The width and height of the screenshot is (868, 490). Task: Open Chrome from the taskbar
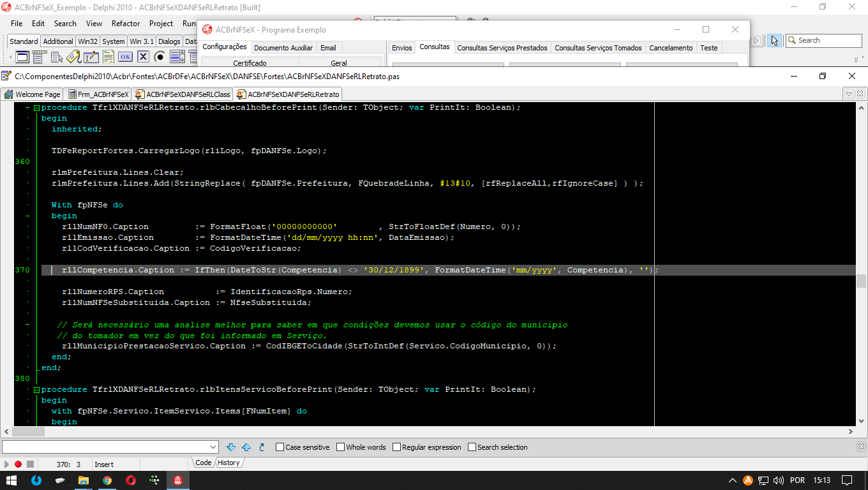coord(107,480)
